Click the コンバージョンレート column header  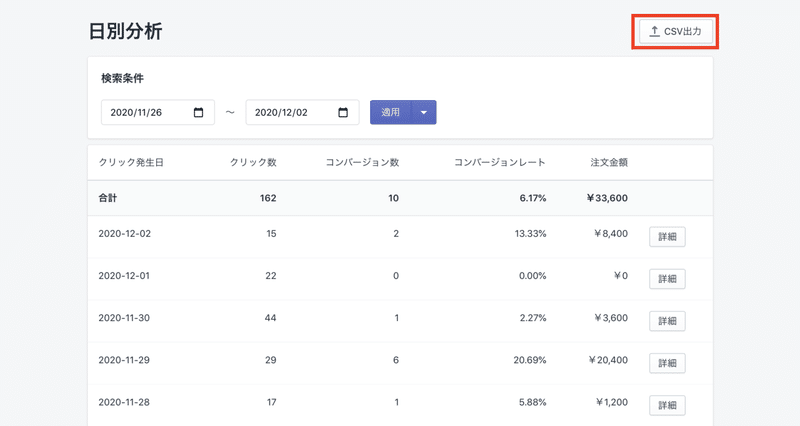499,163
